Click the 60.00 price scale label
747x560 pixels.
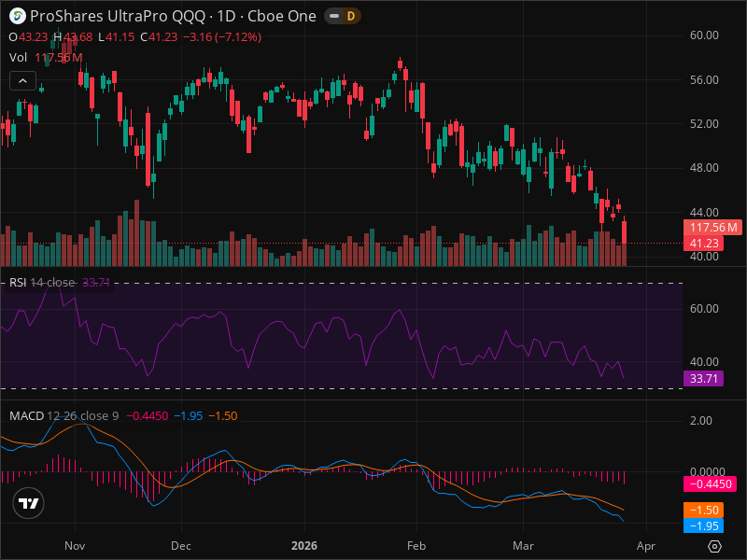(704, 35)
